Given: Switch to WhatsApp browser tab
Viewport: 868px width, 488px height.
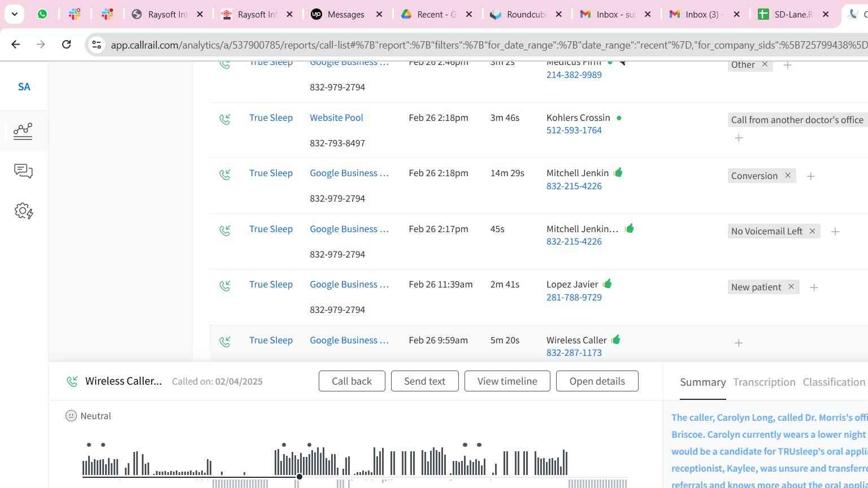Looking at the screenshot, I should pyautogui.click(x=42, y=14).
